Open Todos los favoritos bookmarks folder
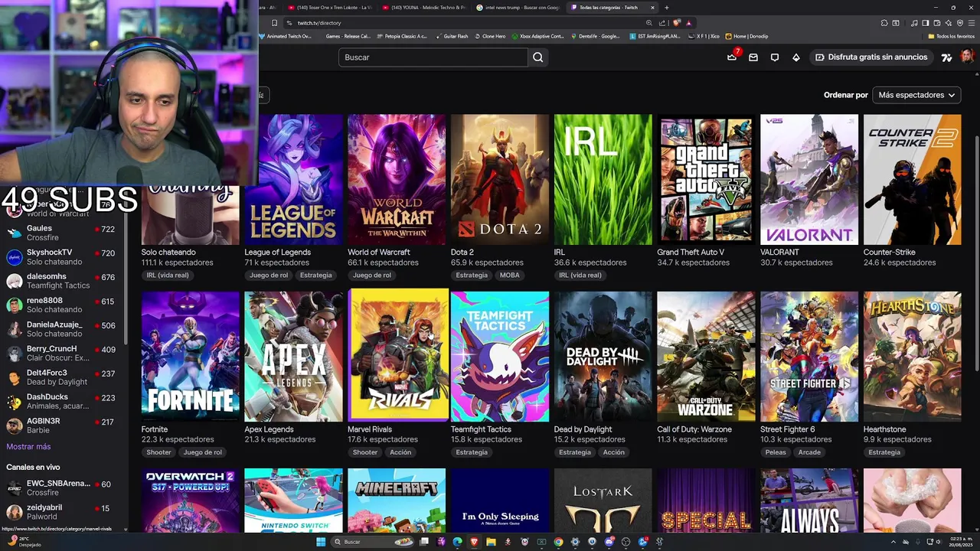Screen dimensions: 980x551 pyautogui.click(x=951, y=36)
